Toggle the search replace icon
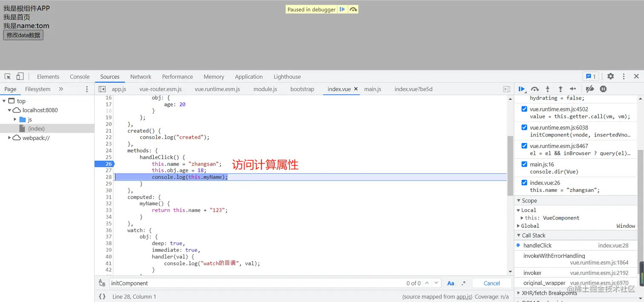 coord(102,283)
